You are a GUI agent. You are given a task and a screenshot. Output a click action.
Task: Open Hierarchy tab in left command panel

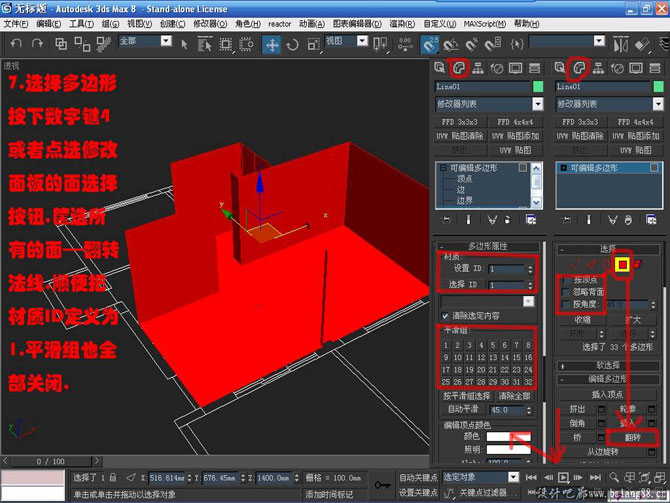pos(478,68)
